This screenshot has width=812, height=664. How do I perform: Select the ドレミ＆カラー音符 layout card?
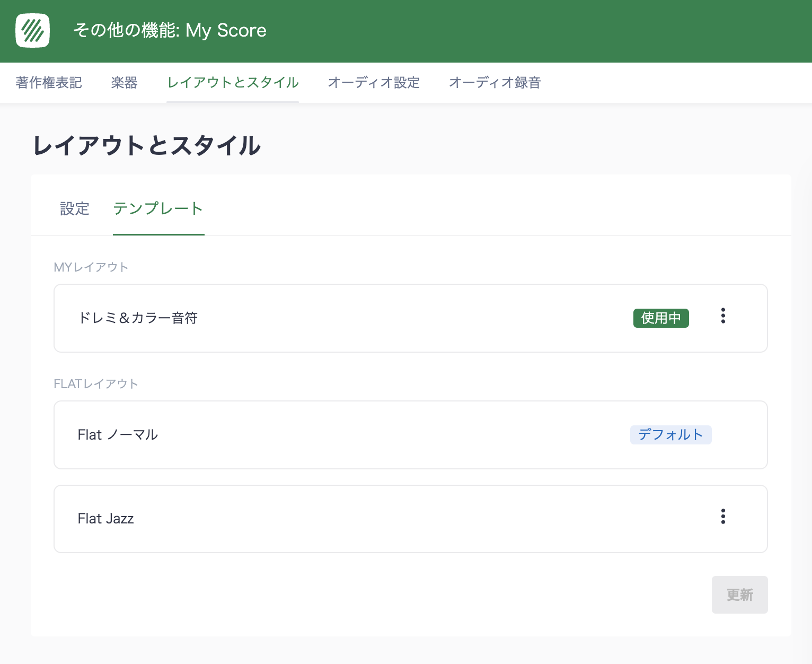[411, 318]
